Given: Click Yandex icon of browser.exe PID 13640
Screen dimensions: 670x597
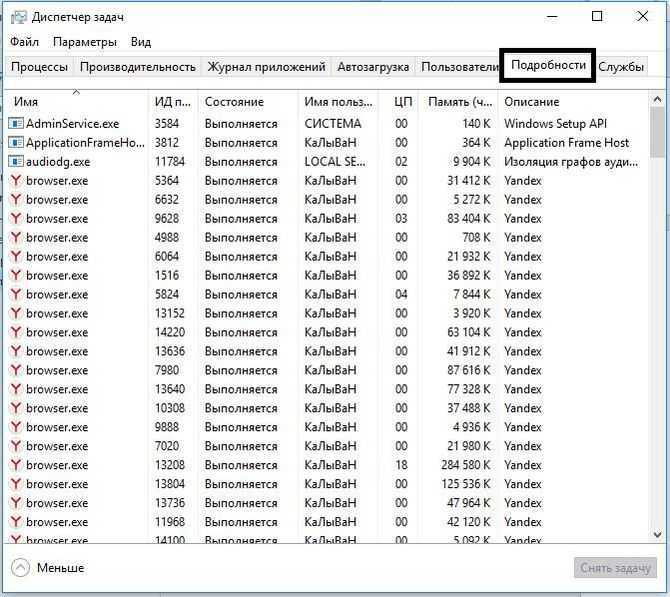Looking at the screenshot, I should tap(16, 389).
